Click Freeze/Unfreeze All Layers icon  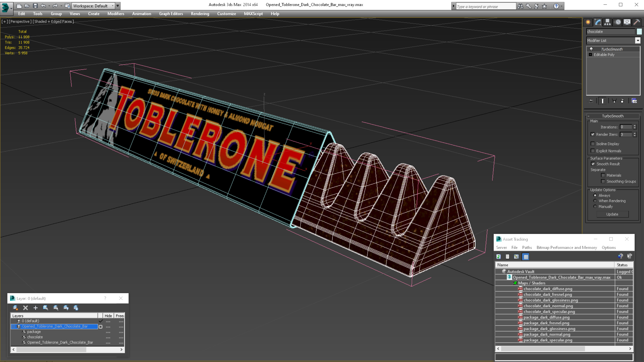(76, 308)
